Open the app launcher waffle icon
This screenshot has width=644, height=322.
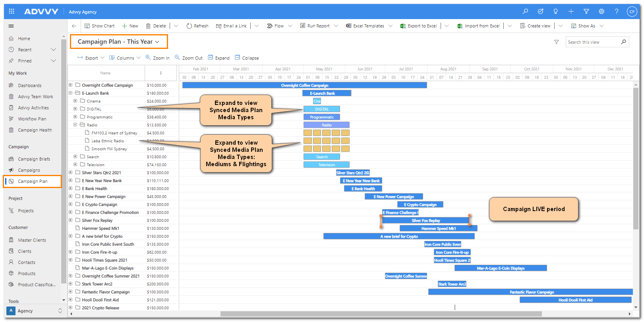point(12,12)
